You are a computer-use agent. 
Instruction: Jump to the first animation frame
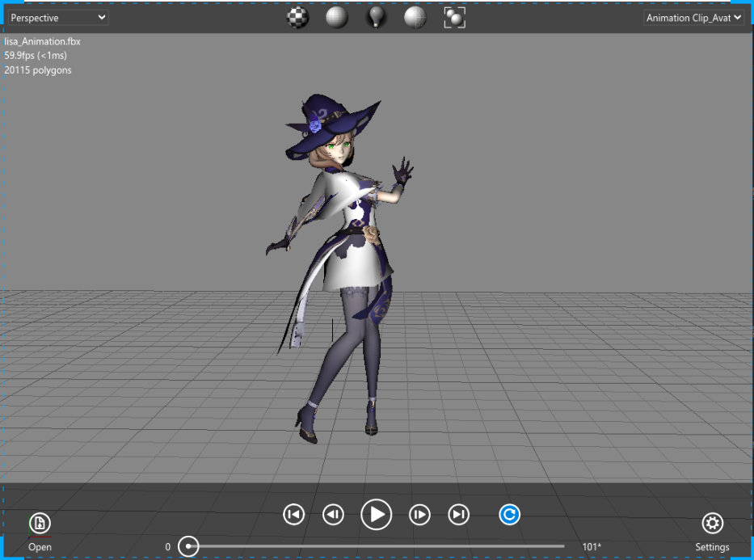point(294,515)
